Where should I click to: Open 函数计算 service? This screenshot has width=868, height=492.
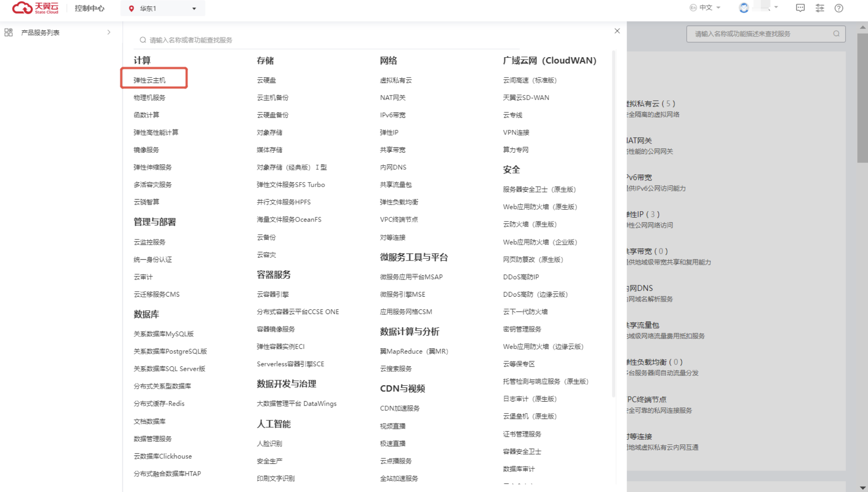click(146, 115)
